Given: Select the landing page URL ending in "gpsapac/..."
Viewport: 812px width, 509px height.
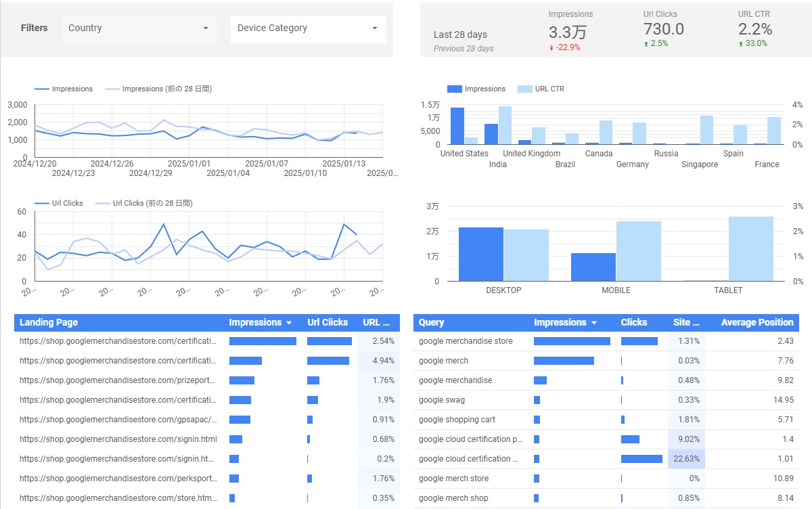Looking at the screenshot, I should 118,420.
